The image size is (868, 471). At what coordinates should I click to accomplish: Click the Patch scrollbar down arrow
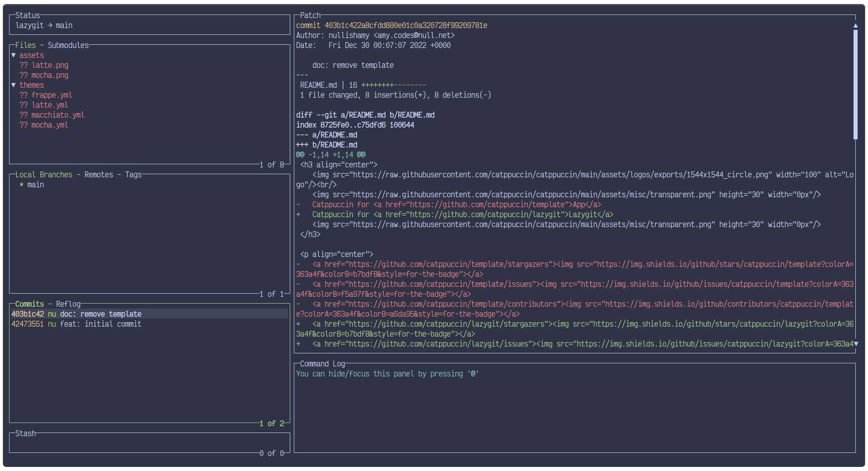855,344
